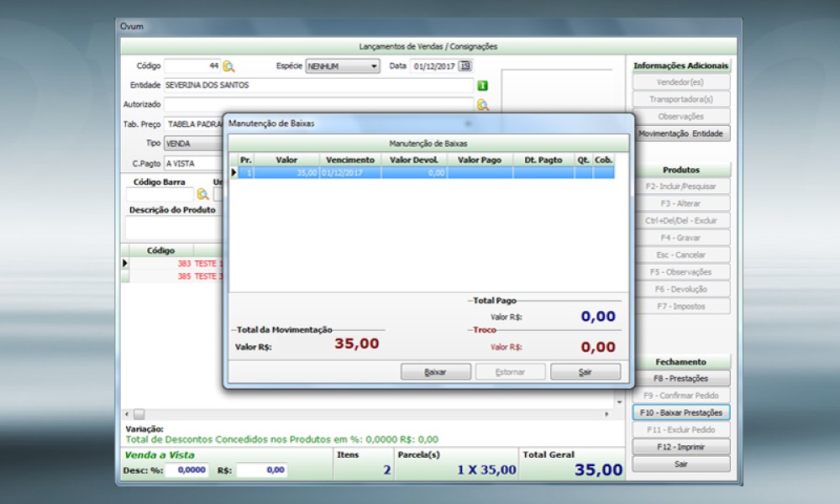Image resolution: width=840 pixels, height=504 pixels.
Task: Click the Baixar button
Action: [x=435, y=371]
